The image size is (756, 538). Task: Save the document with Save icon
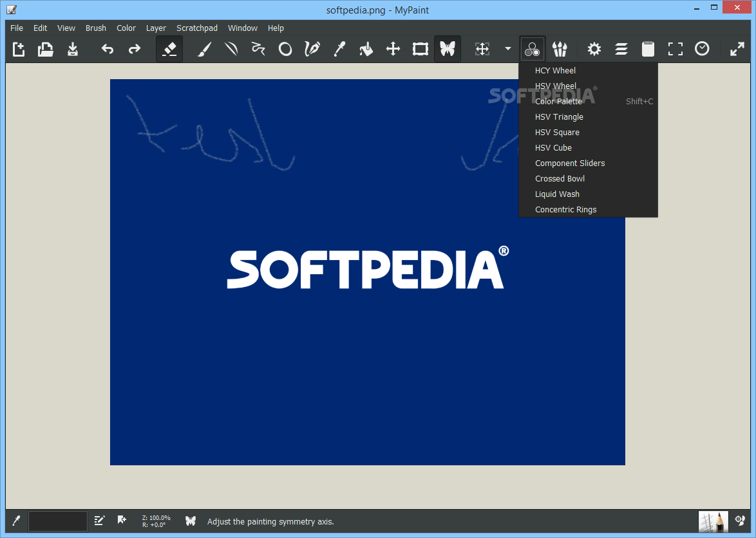point(72,49)
